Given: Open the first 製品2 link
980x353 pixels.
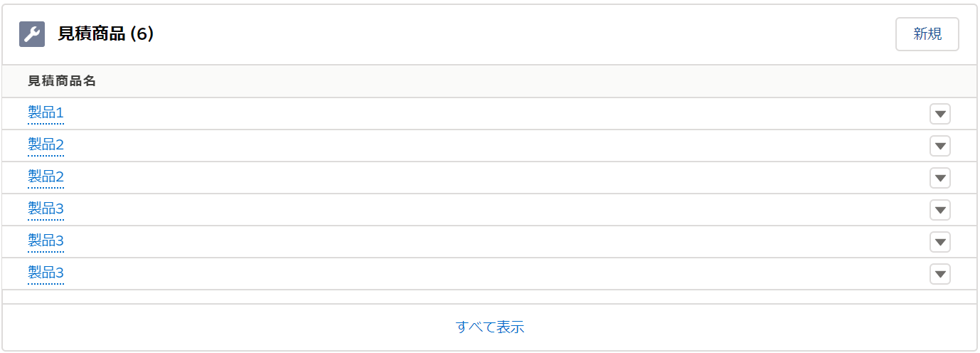Looking at the screenshot, I should pos(46,145).
